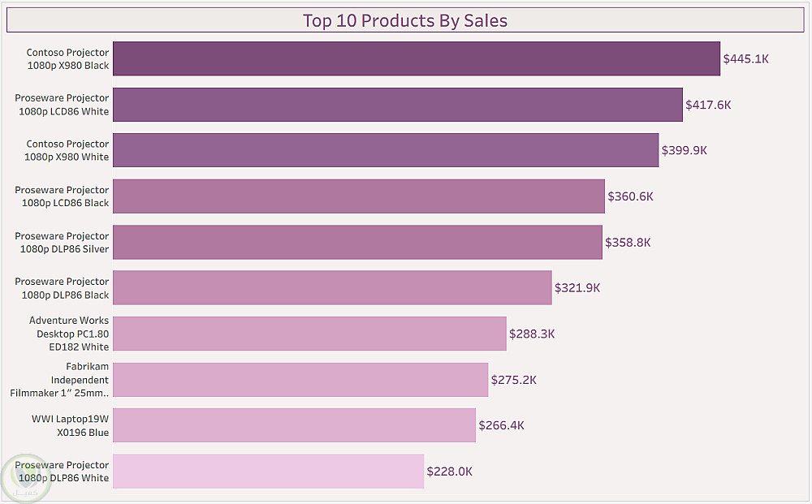Click the Proseware Projector 1080p LCD86 Black label

click(62, 196)
